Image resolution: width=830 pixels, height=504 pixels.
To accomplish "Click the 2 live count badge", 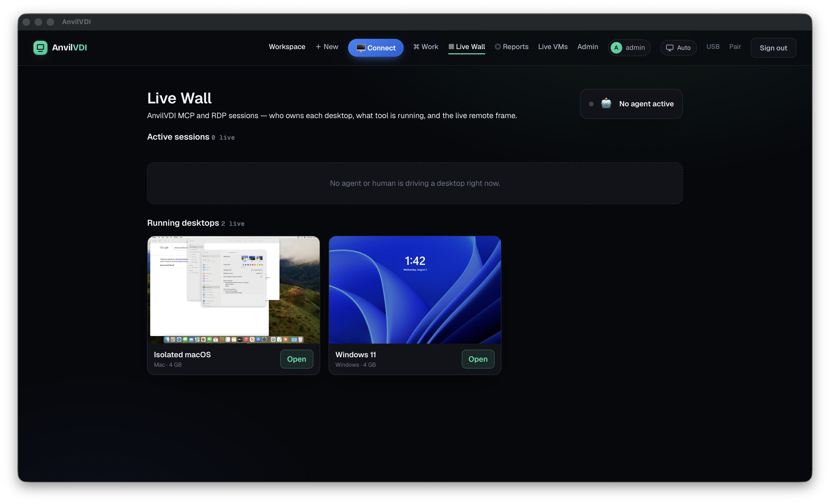I will point(233,224).
